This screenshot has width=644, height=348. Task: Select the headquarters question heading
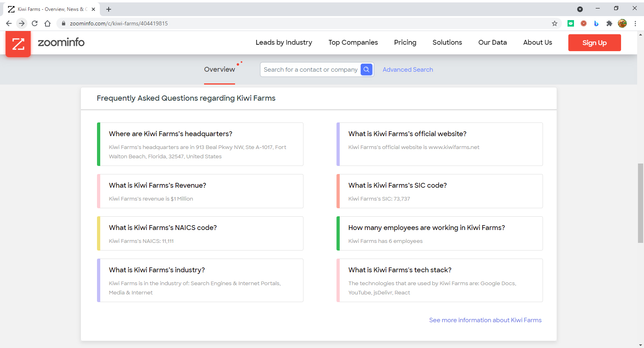point(171,134)
